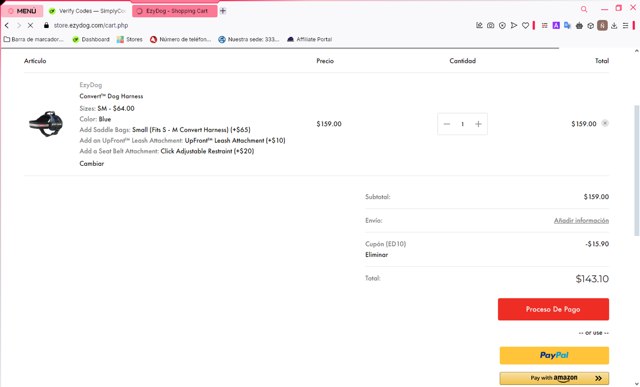Click the brown profile extension icon
Image resolution: width=640 pixels, height=387 pixels.
coord(602,25)
